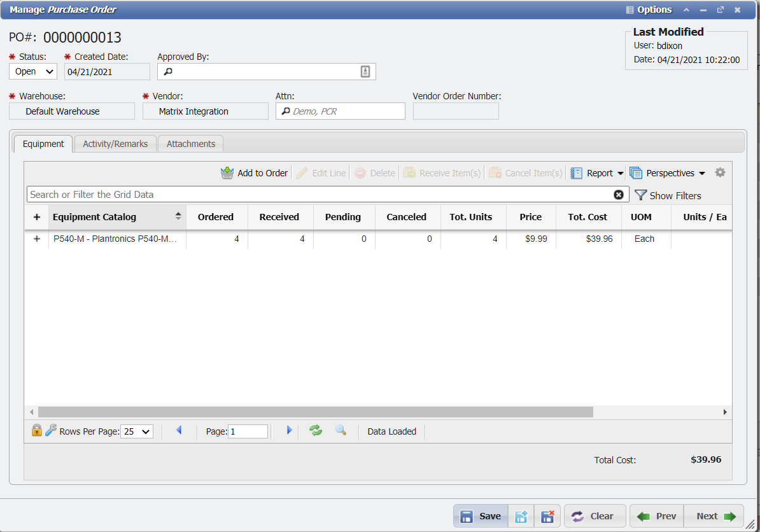
Task: Click the padlock icon beside Rows Per Page
Action: [x=37, y=431]
